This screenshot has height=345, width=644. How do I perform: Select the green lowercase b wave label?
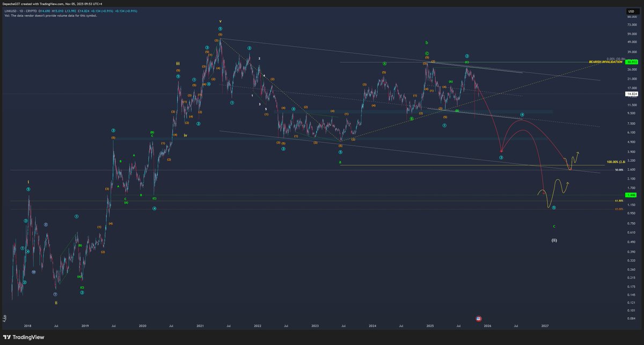click(426, 41)
